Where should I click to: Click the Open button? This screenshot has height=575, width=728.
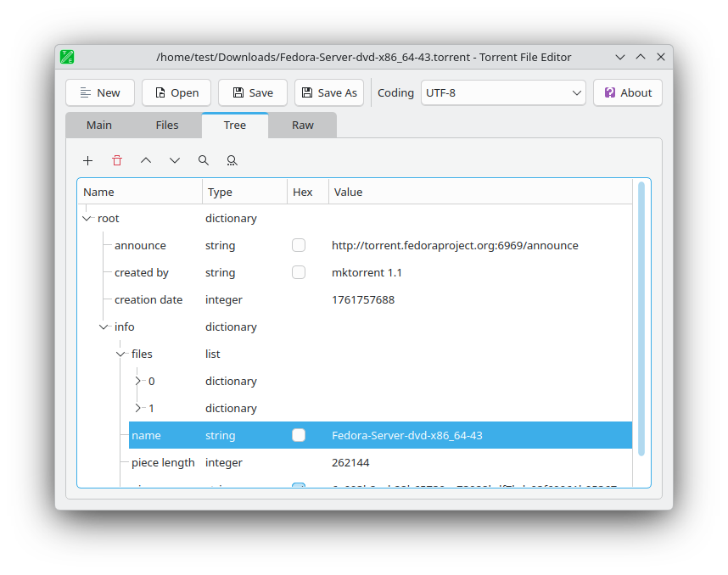coord(176,92)
